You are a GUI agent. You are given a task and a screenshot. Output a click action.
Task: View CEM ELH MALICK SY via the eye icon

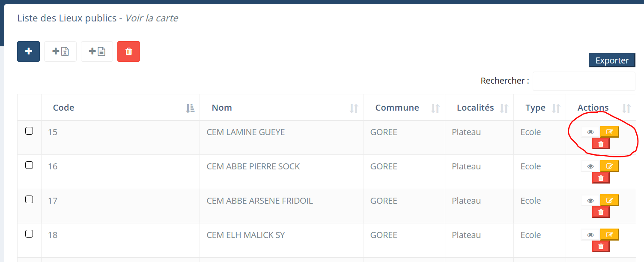click(x=590, y=235)
